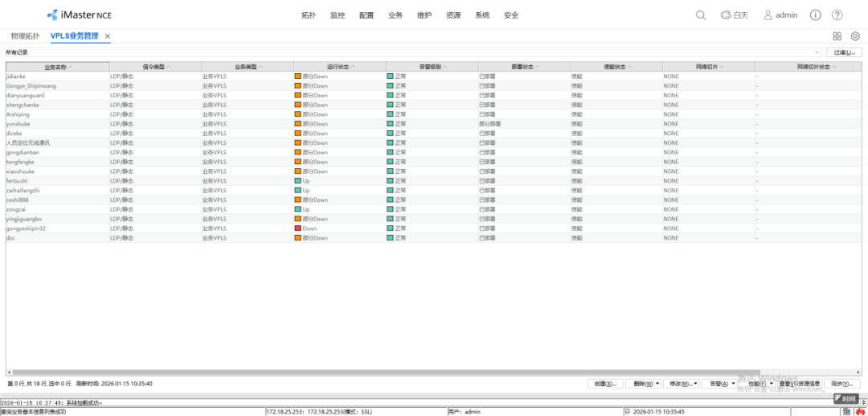The image size is (868, 416).
Task: Click the search magnifier icon
Action: pyautogui.click(x=701, y=15)
